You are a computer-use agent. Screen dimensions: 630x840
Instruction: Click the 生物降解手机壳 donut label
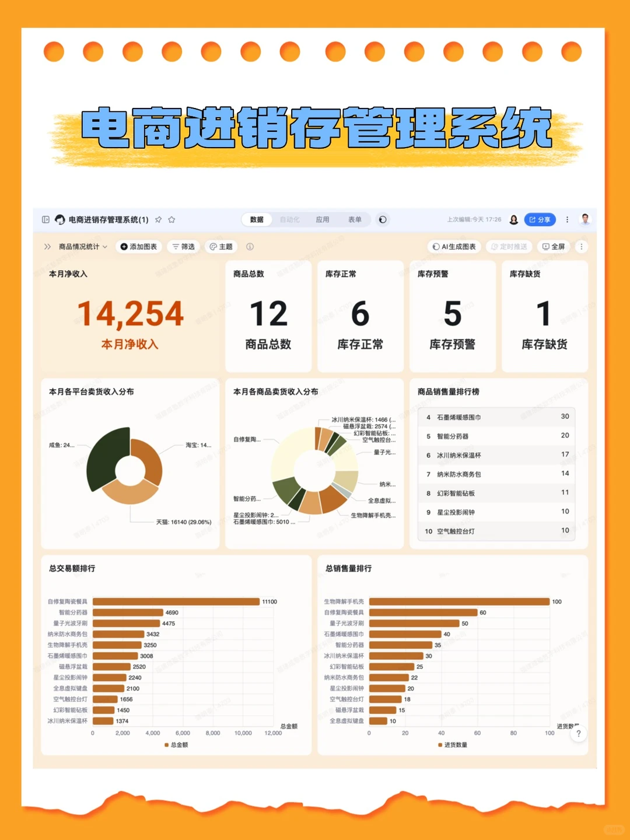click(x=373, y=516)
